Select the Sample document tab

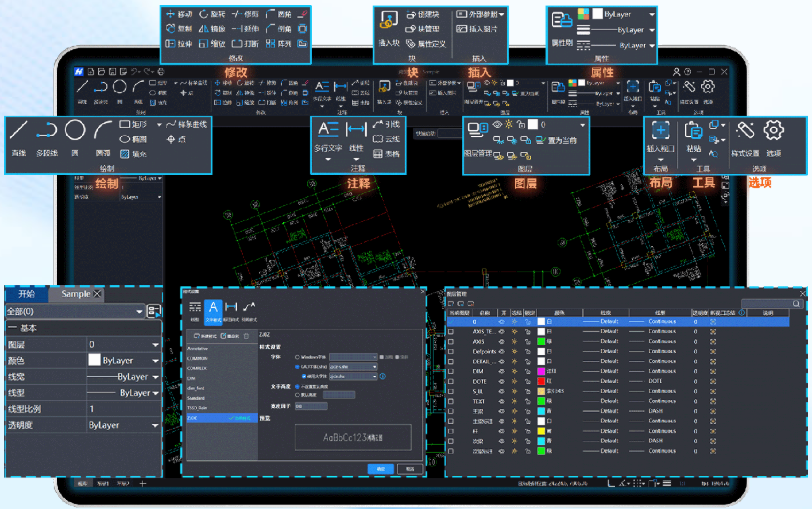click(x=76, y=294)
